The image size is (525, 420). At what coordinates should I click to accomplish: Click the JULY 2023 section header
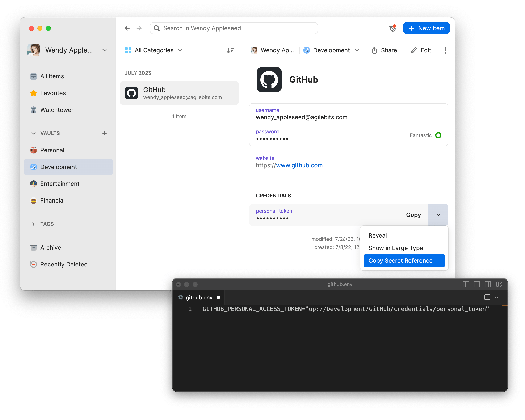[138, 73]
